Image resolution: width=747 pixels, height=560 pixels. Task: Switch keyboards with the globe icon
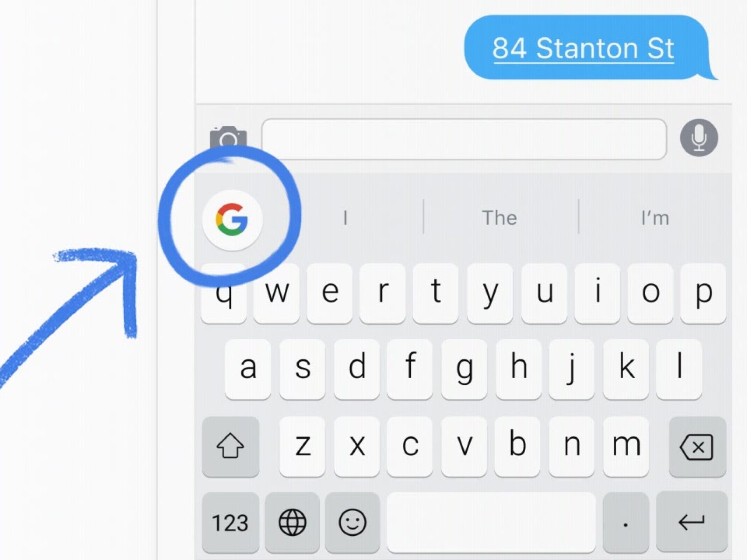click(292, 522)
